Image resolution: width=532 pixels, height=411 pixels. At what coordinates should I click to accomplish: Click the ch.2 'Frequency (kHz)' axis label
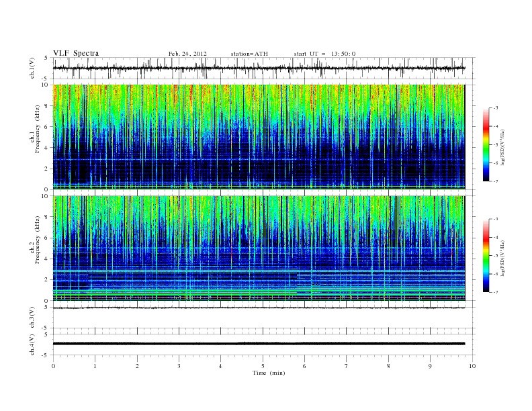pyautogui.click(x=38, y=240)
